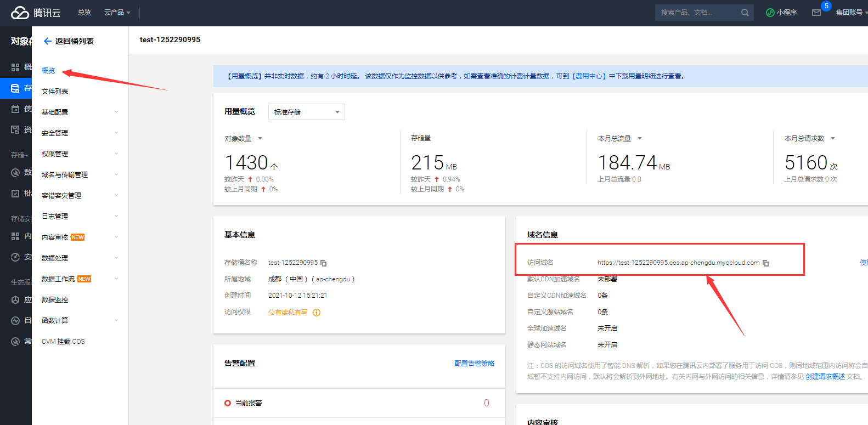868x425 pixels.
Task: Expand the 云产品 dropdown menu
Action: [x=117, y=13]
